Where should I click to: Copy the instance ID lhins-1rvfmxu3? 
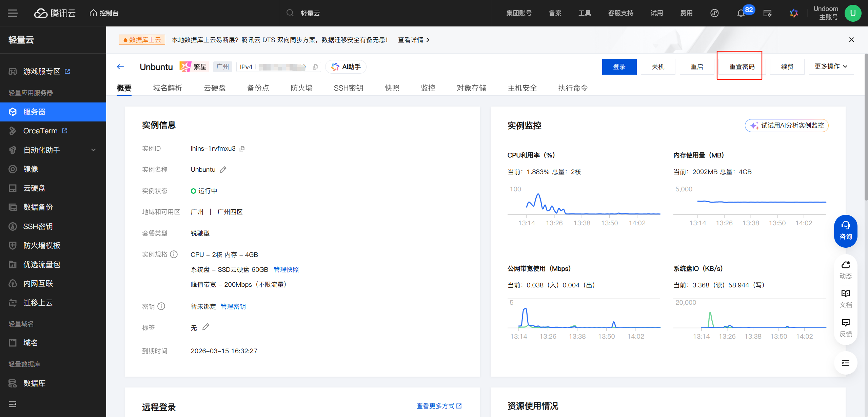point(242,149)
